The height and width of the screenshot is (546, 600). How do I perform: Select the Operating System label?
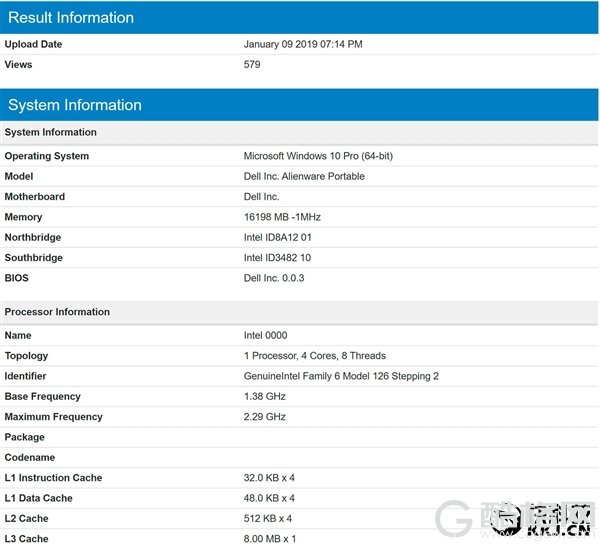[47, 156]
